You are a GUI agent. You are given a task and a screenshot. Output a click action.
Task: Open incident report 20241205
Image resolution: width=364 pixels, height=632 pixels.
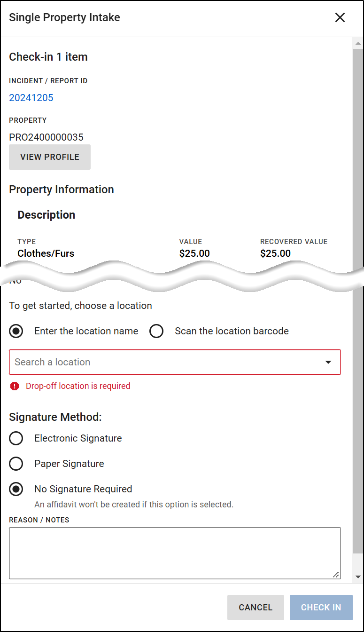[31, 98]
